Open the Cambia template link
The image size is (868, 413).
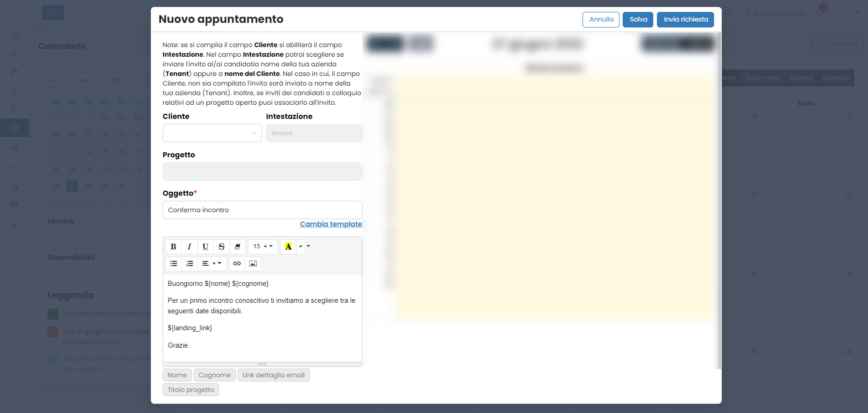(x=331, y=224)
